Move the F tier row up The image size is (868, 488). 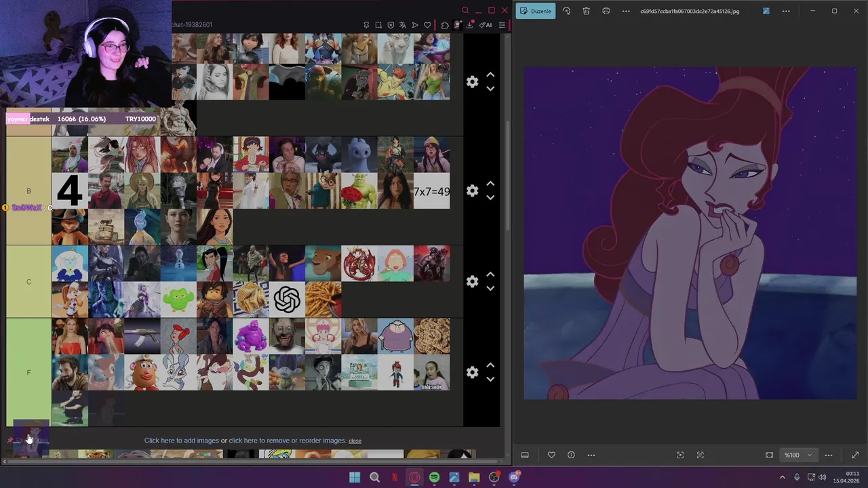pyautogui.click(x=490, y=365)
